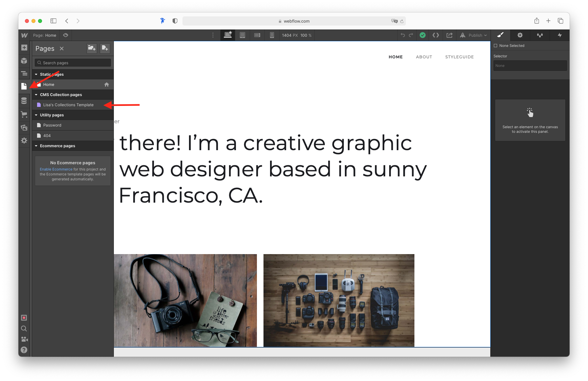Open the Navigator panel

pyautogui.click(x=24, y=73)
